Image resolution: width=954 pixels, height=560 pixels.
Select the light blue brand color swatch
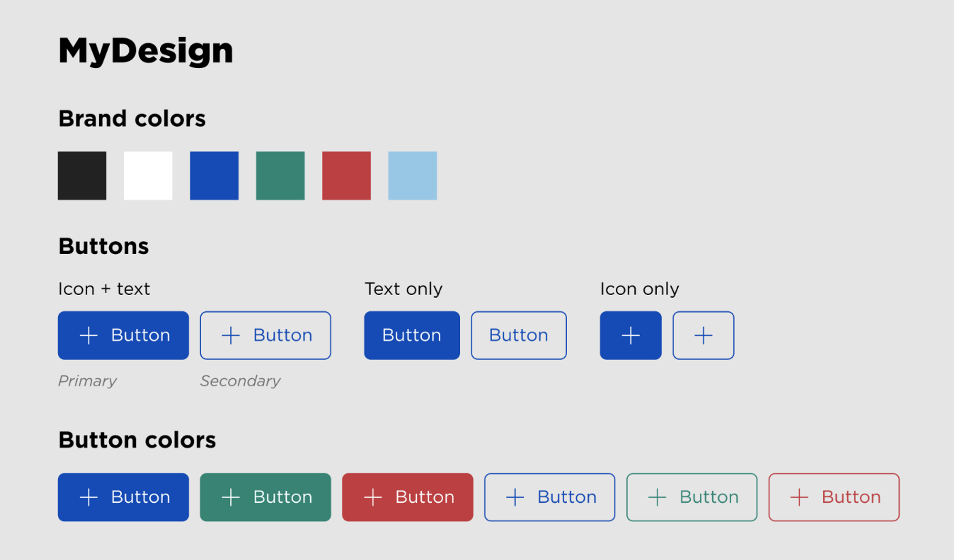(x=413, y=176)
